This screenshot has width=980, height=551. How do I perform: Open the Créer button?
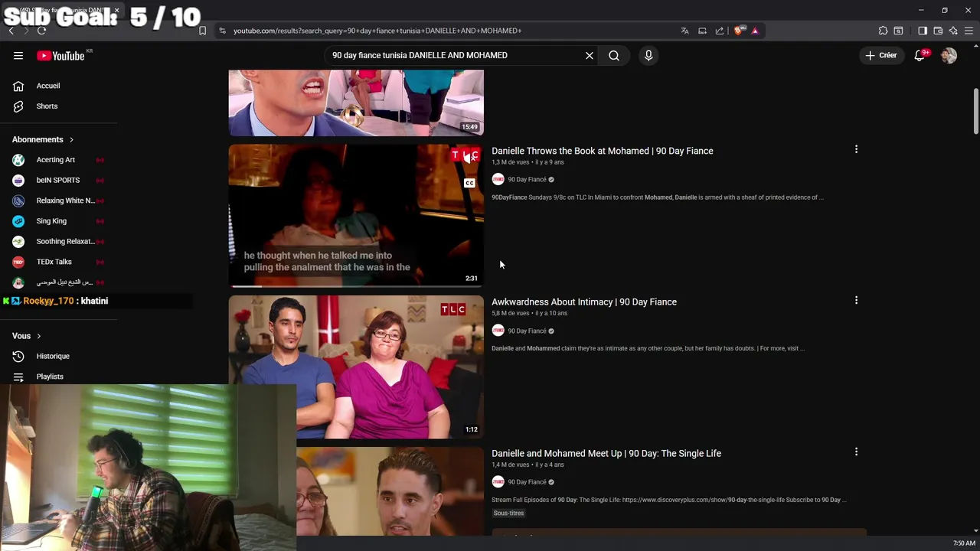(880, 55)
